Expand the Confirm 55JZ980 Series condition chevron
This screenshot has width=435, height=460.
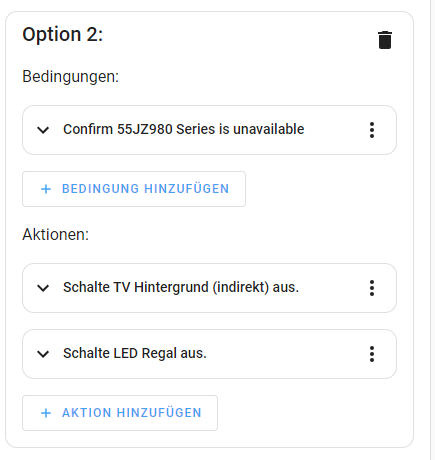(x=43, y=130)
